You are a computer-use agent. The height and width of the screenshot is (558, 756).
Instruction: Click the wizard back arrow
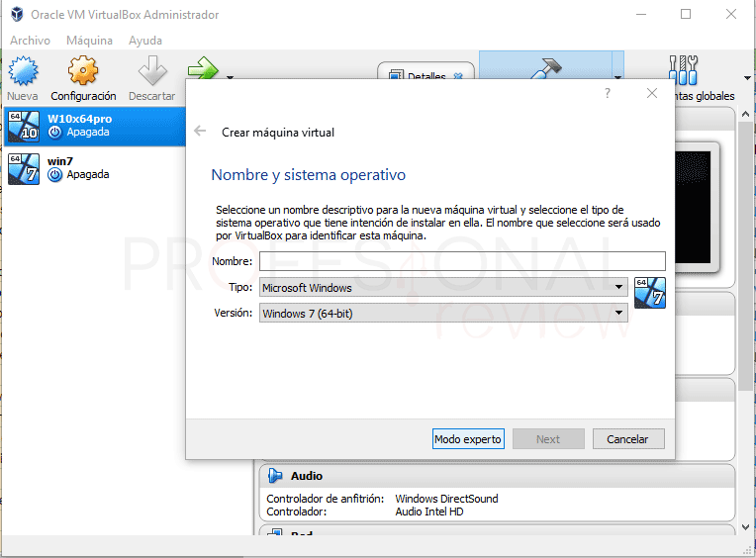pyautogui.click(x=200, y=131)
